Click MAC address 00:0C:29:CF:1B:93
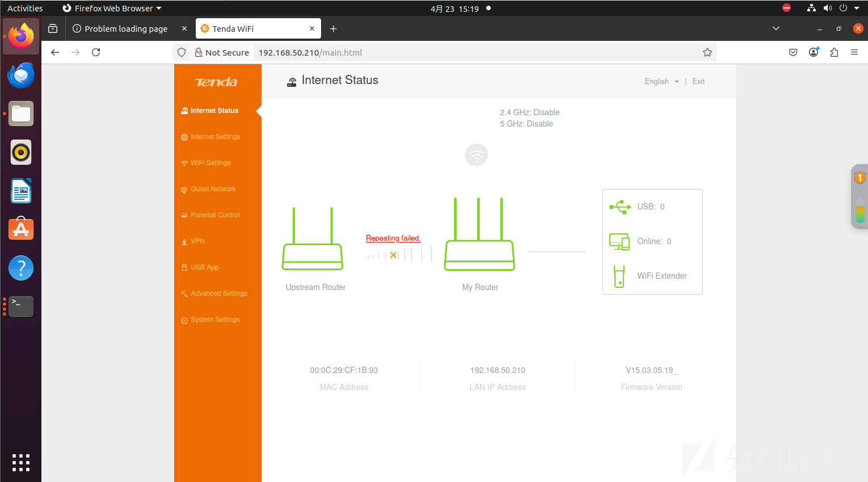This screenshot has height=482, width=868. [x=344, y=370]
